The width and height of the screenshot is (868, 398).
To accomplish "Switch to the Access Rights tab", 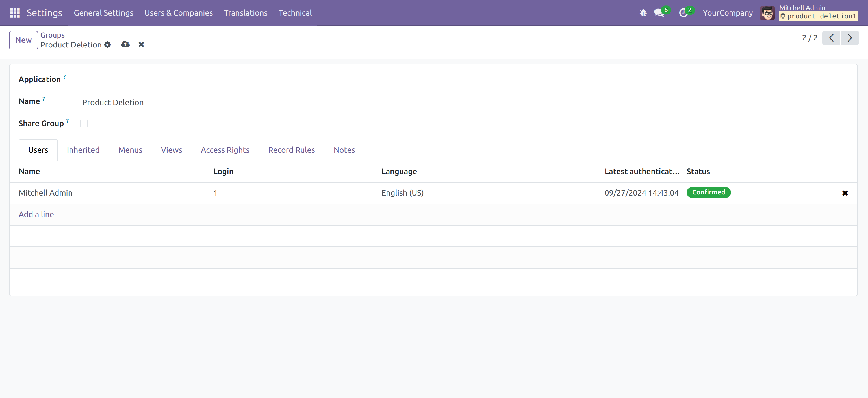I will [225, 150].
